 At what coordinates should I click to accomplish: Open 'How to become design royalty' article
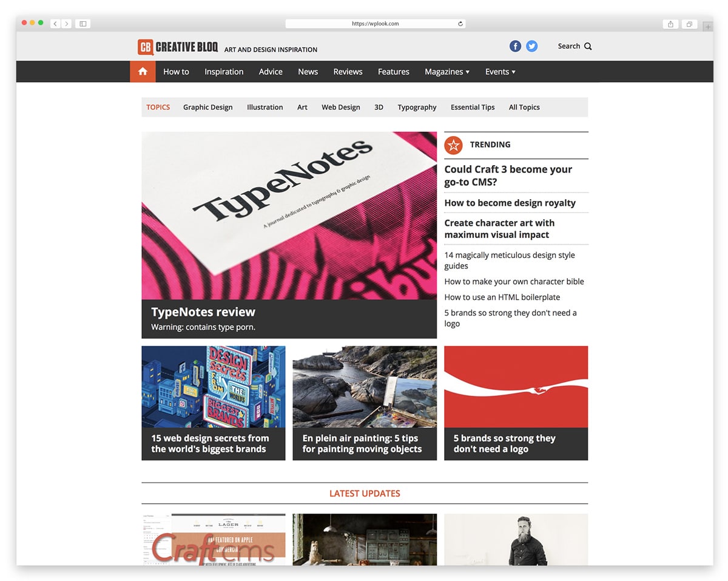(x=510, y=203)
